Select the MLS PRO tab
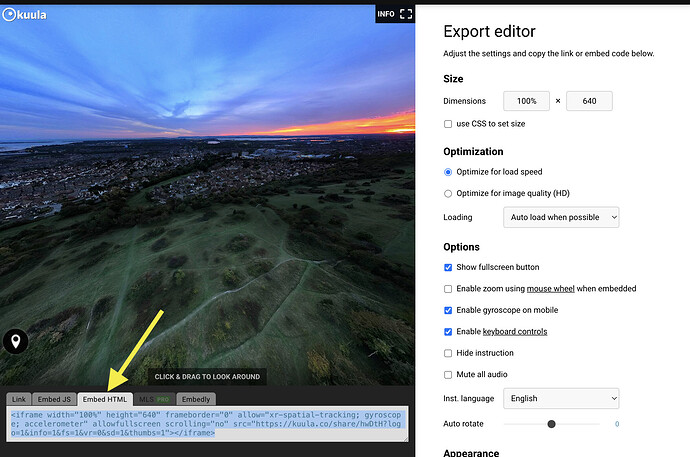Image resolution: width=690 pixels, height=457 pixels. click(x=153, y=400)
